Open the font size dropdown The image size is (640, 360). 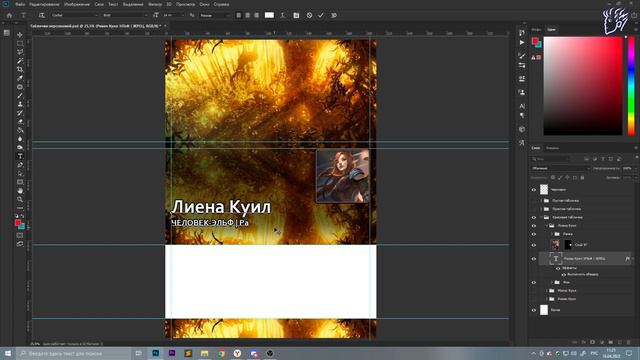(175, 15)
